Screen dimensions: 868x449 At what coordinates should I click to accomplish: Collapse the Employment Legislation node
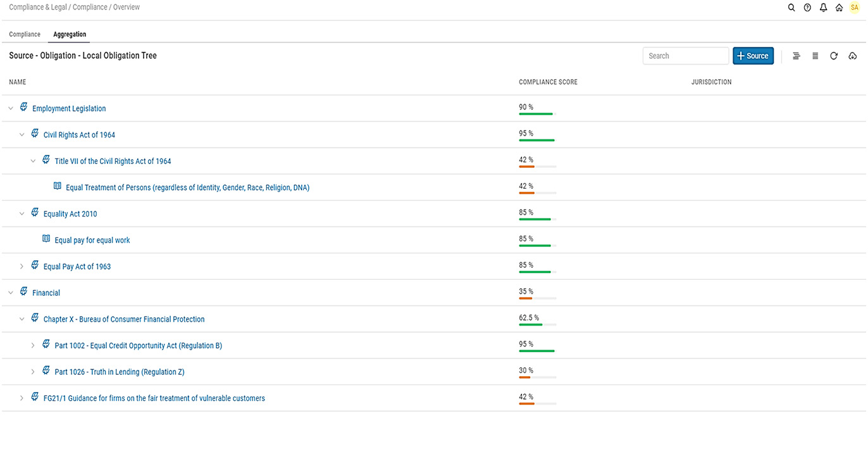(x=11, y=108)
